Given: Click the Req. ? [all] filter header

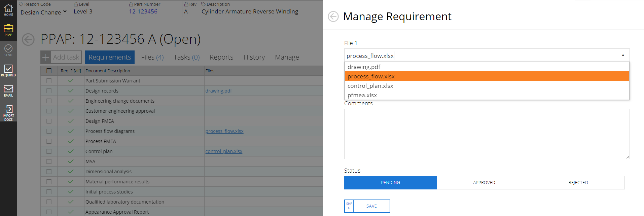Looking at the screenshot, I should pos(71,71).
